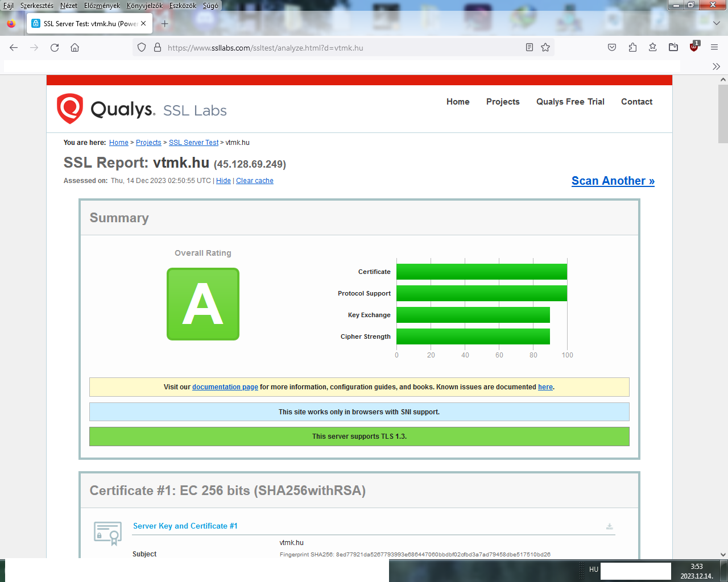The width and height of the screenshot is (728, 582).
Task: Show more bookmarks toolbar items chevron
Action: [x=716, y=66]
